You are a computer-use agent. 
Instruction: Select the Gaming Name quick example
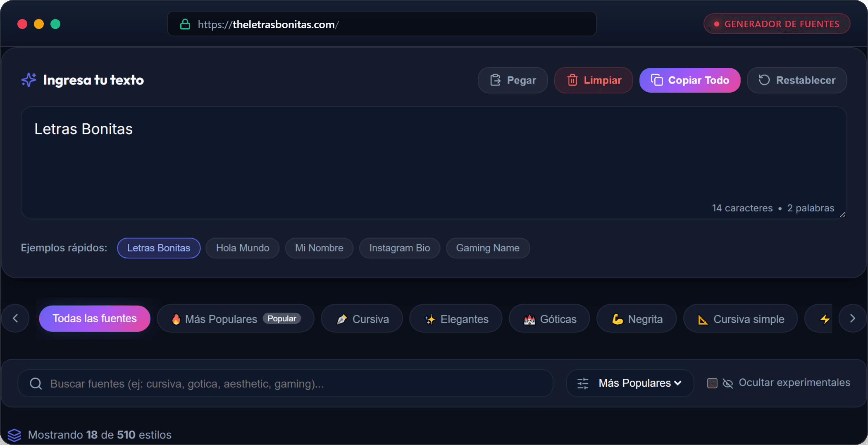[488, 248]
